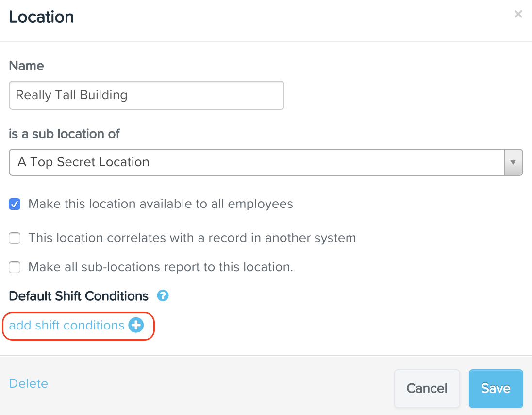Open the sub location dropdown arrow
This screenshot has height=415, width=532.
tap(514, 162)
